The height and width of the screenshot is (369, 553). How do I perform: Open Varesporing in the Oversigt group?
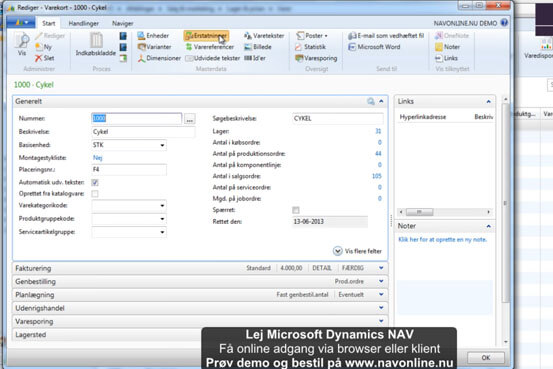coord(316,58)
